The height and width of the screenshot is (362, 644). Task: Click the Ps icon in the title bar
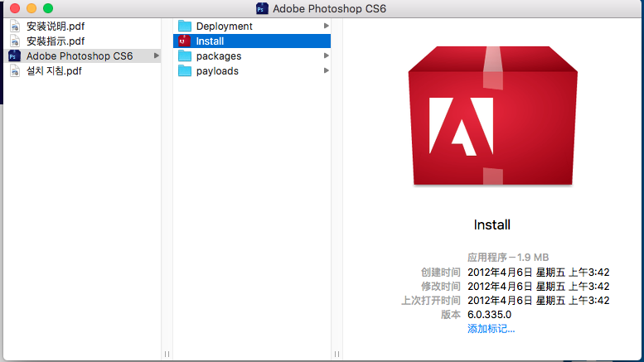(x=262, y=8)
